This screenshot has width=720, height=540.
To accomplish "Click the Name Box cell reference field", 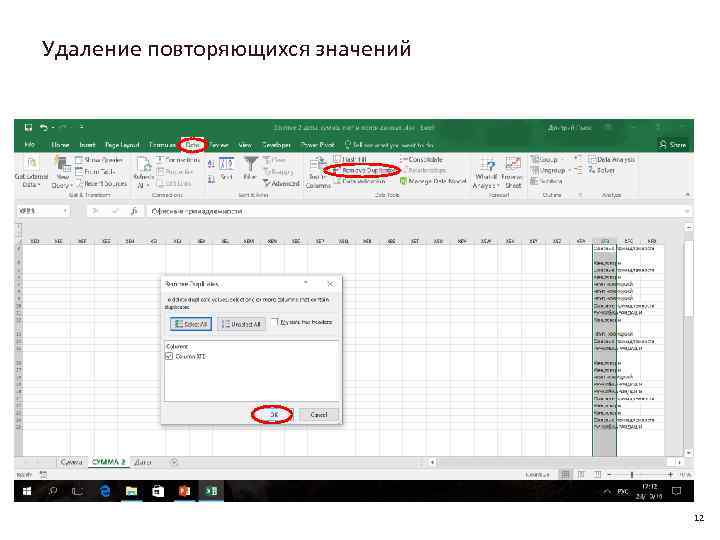I will tap(43, 211).
